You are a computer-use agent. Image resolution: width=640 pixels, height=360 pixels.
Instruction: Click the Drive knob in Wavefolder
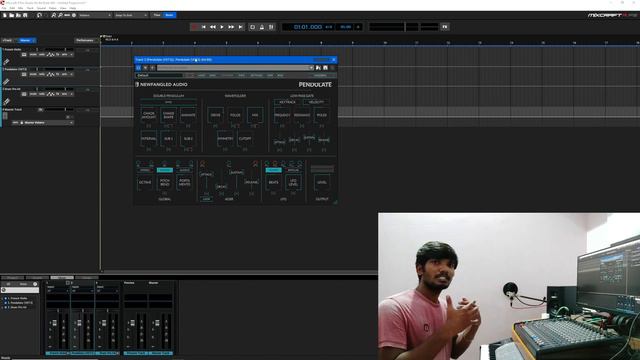click(216, 115)
